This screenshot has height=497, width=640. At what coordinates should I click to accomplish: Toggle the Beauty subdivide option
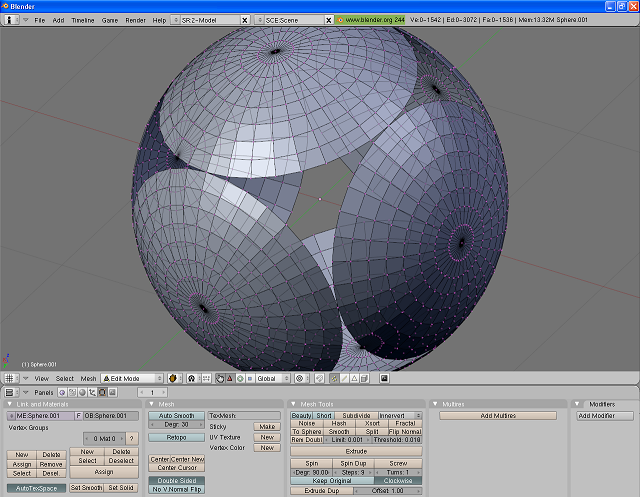coord(301,415)
